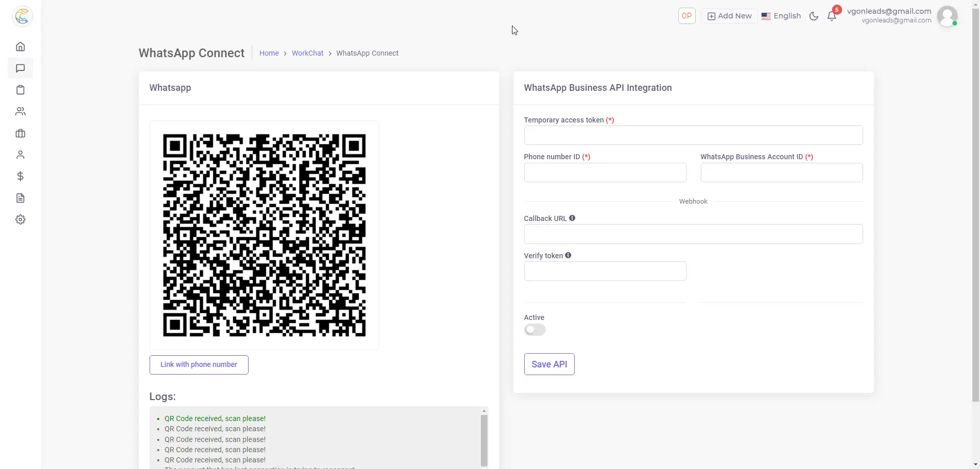Image resolution: width=980 pixels, height=469 pixels.
Task: Select the Chat icon in sidebar
Action: coord(20,68)
